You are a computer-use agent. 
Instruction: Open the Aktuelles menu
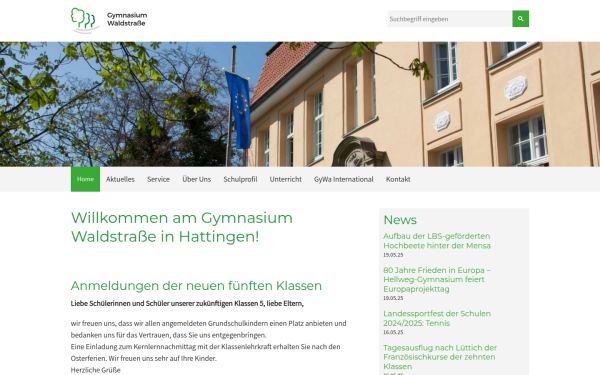pos(120,179)
